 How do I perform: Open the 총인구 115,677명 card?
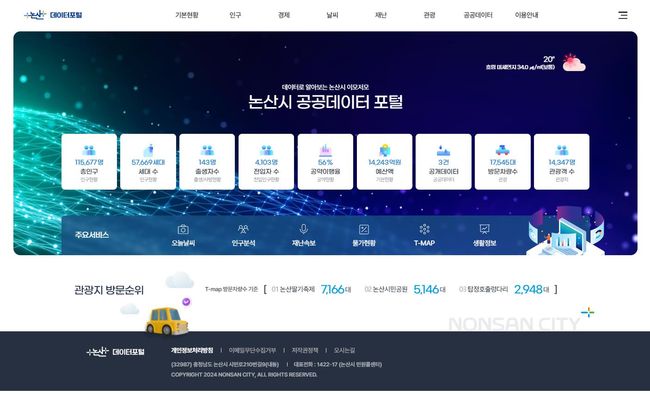tap(89, 162)
